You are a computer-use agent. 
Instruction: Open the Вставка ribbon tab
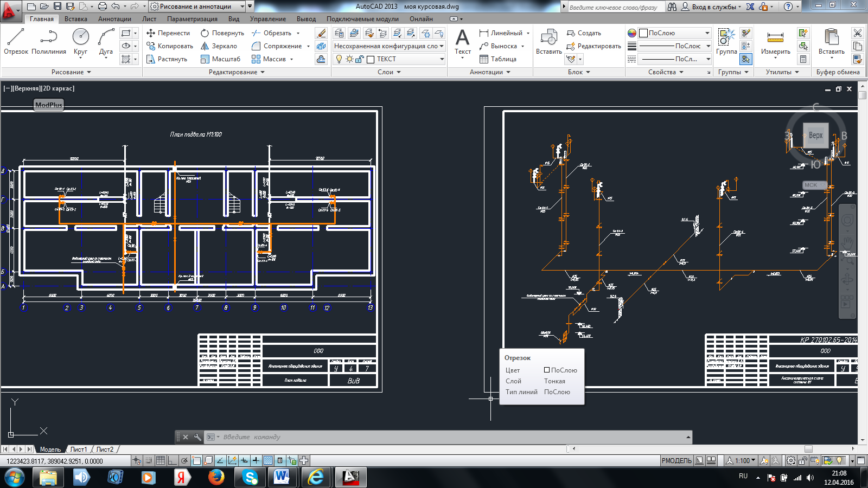[76, 19]
